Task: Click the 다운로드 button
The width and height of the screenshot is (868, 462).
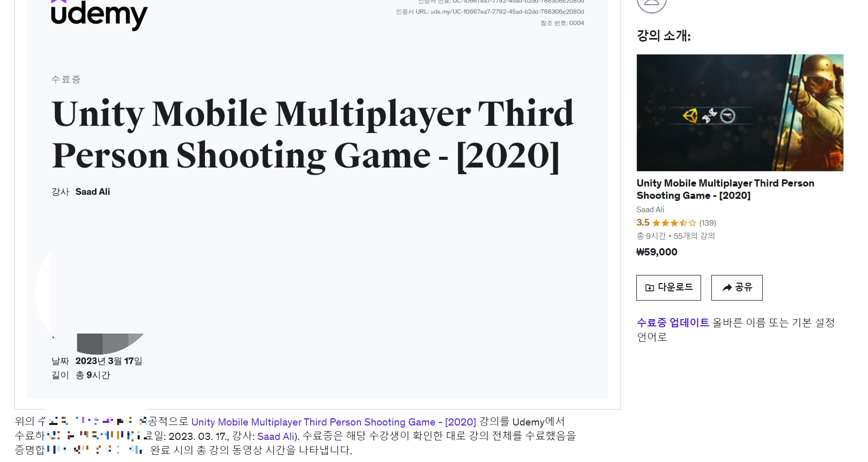Action: click(x=669, y=288)
